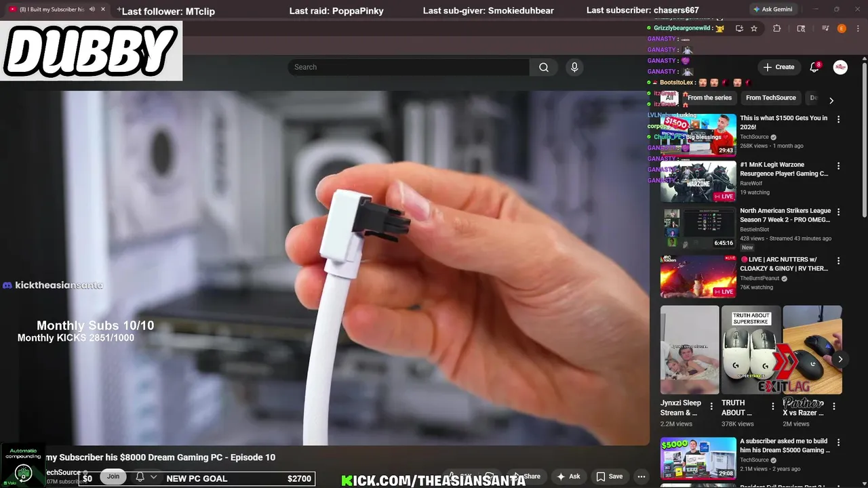Viewport: 868px width, 488px height.
Task: Open options for X vs Razer short
Action: (x=834, y=407)
